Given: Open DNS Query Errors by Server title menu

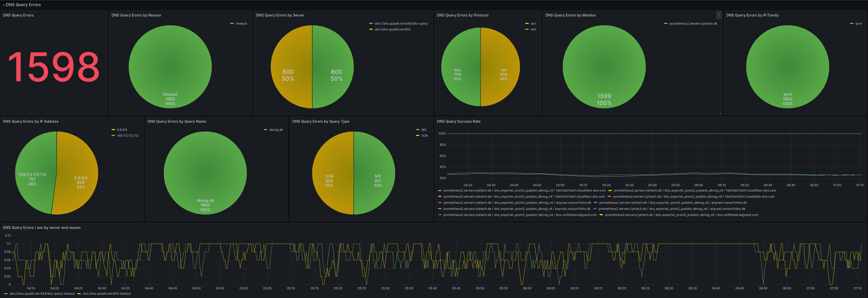Looking at the screenshot, I should point(280,15).
